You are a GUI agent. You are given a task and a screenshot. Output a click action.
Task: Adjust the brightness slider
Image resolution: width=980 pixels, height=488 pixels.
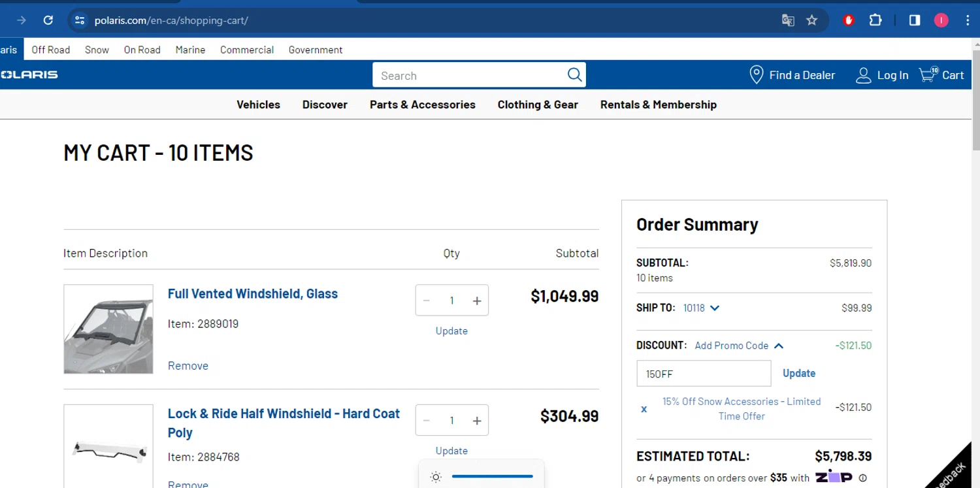click(493, 476)
